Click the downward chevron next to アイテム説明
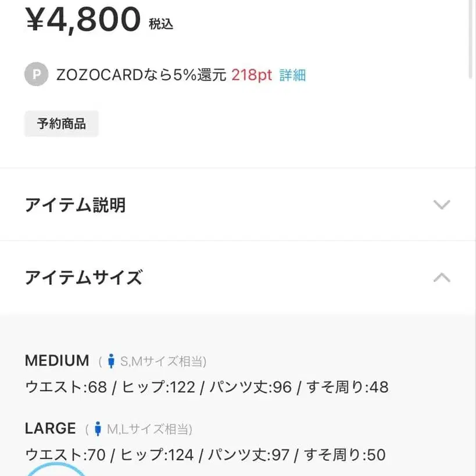This screenshot has width=476, height=476. pos(442,205)
